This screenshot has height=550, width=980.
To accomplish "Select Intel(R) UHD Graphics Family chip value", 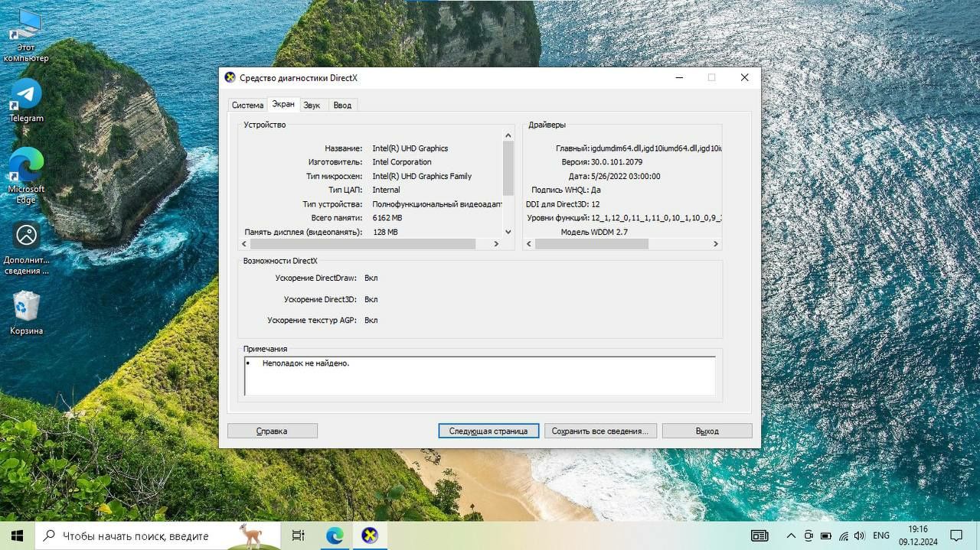I will pyautogui.click(x=422, y=176).
